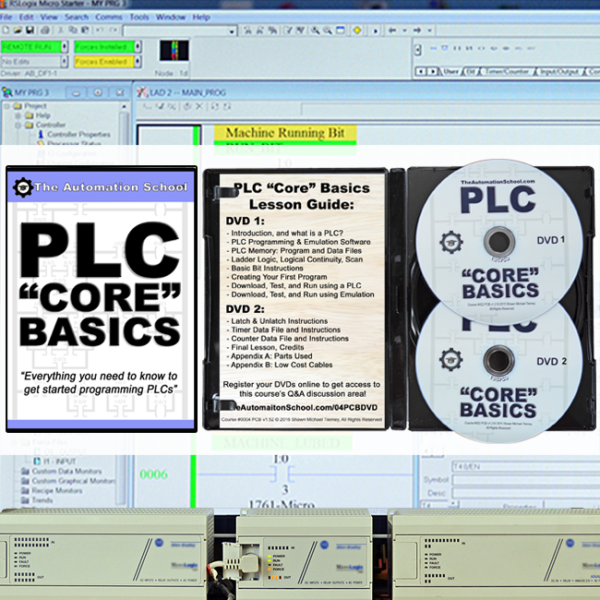Click inside the toolbar search text field
Image resolution: width=600 pixels, height=600 pixels.
coord(176,31)
